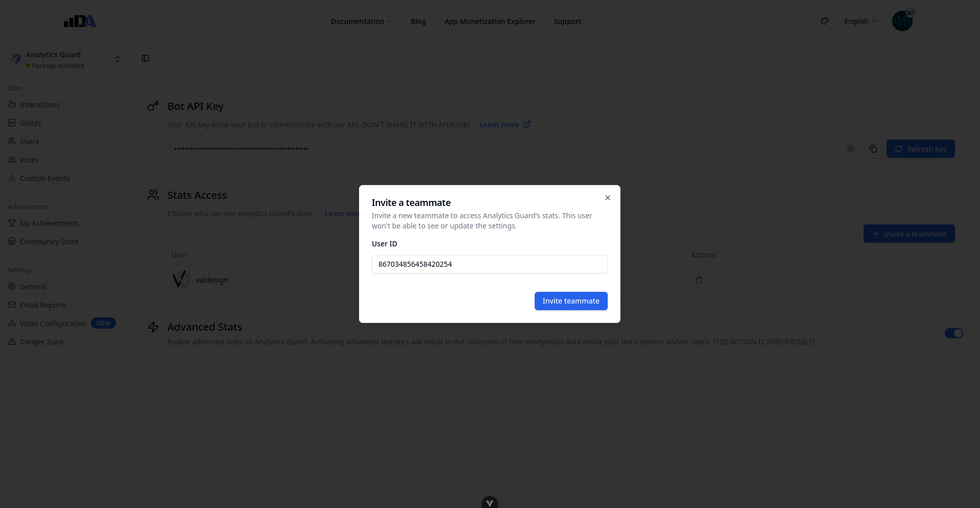
Task: Click the DA logo in header
Action: click(x=80, y=21)
